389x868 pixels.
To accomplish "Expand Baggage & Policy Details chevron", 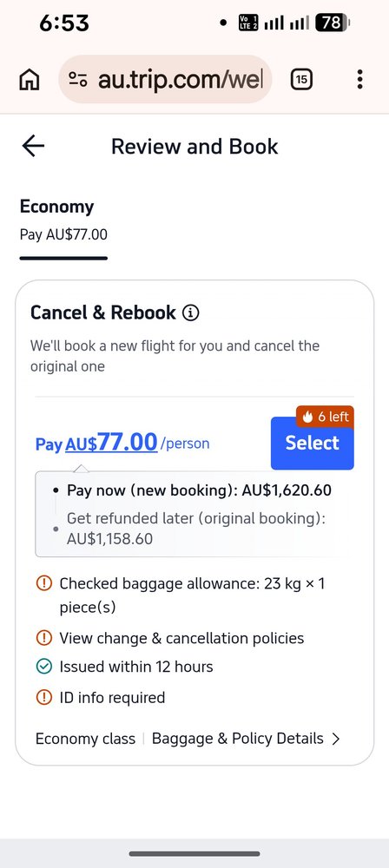I will coord(335,739).
